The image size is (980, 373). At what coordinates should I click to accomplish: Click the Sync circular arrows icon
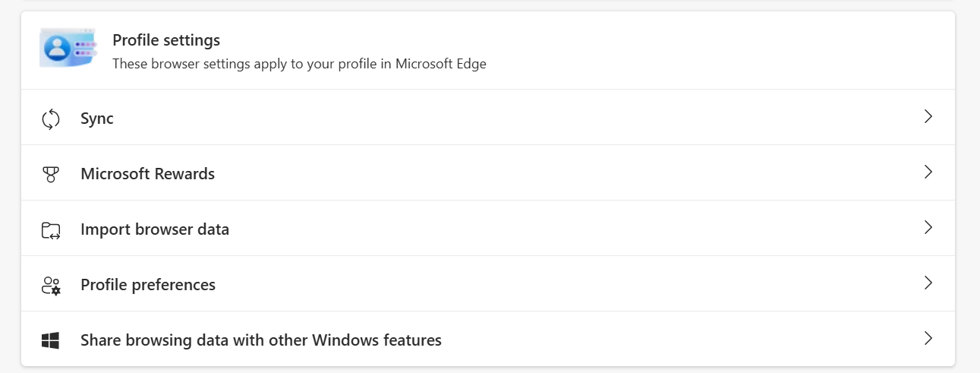pyautogui.click(x=51, y=119)
